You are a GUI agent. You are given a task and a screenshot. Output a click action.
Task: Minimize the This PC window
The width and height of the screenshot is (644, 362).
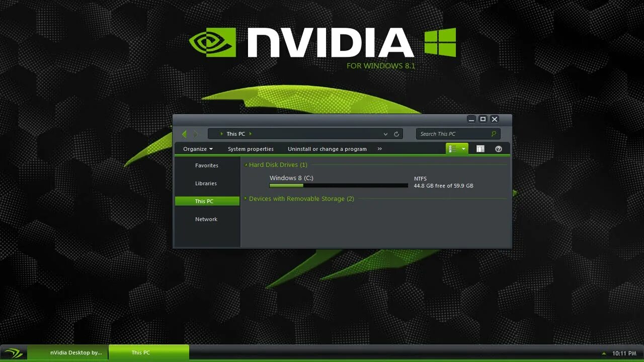(x=471, y=119)
